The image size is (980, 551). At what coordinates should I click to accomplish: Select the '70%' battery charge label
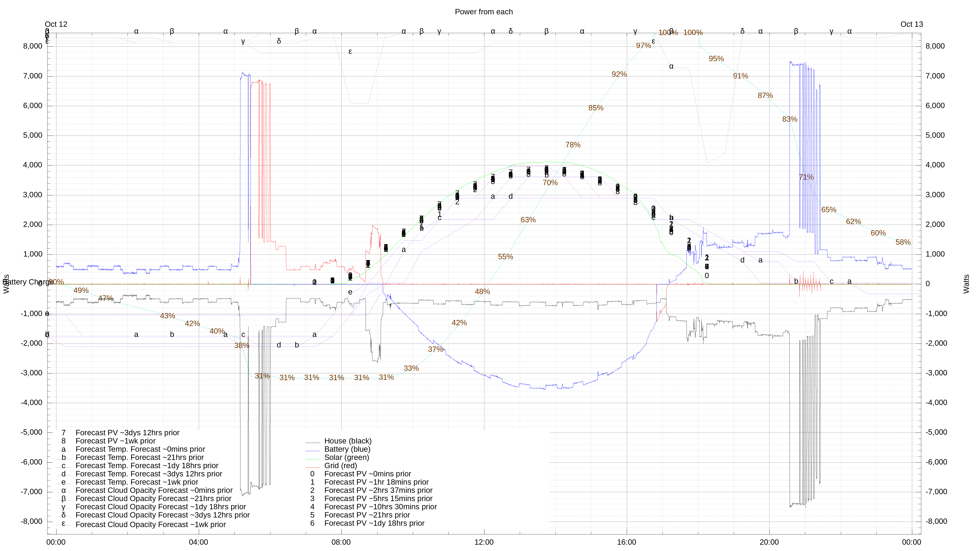click(x=550, y=183)
